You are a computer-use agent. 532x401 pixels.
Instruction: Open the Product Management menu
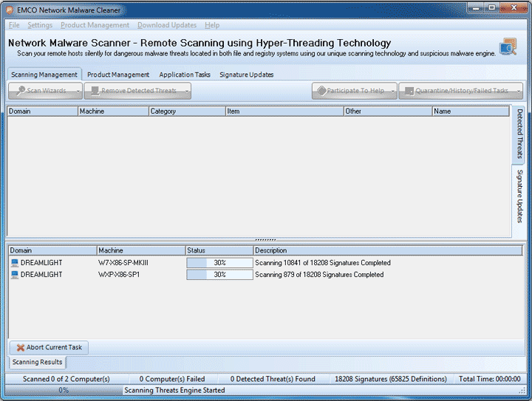pos(95,25)
